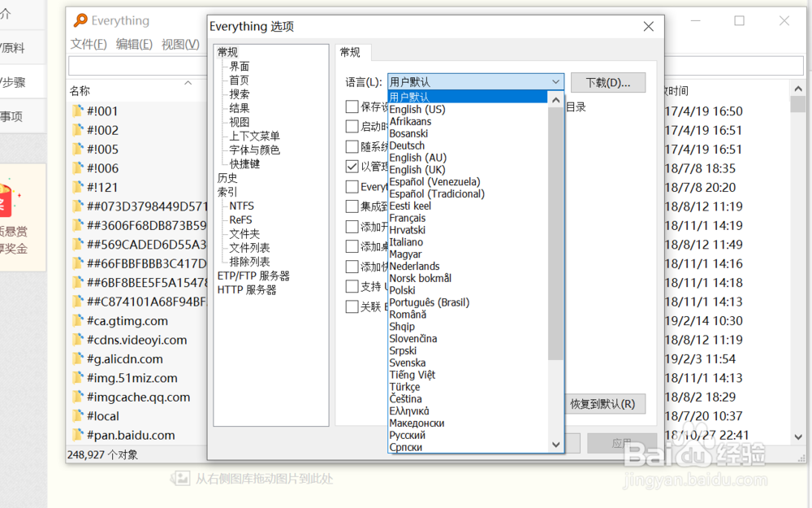Click the 下载(D)... button
This screenshot has height=508, width=812.
[x=608, y=82]
